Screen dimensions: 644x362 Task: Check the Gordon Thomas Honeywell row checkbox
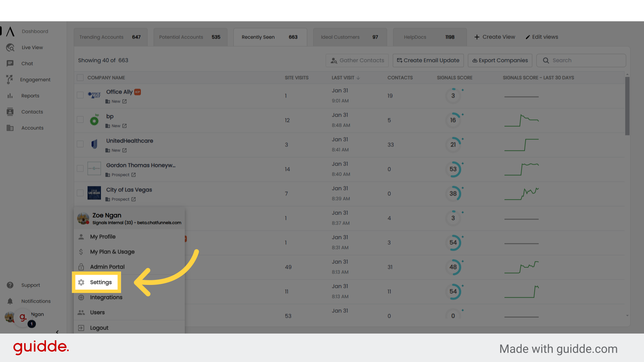pos(80,169)
